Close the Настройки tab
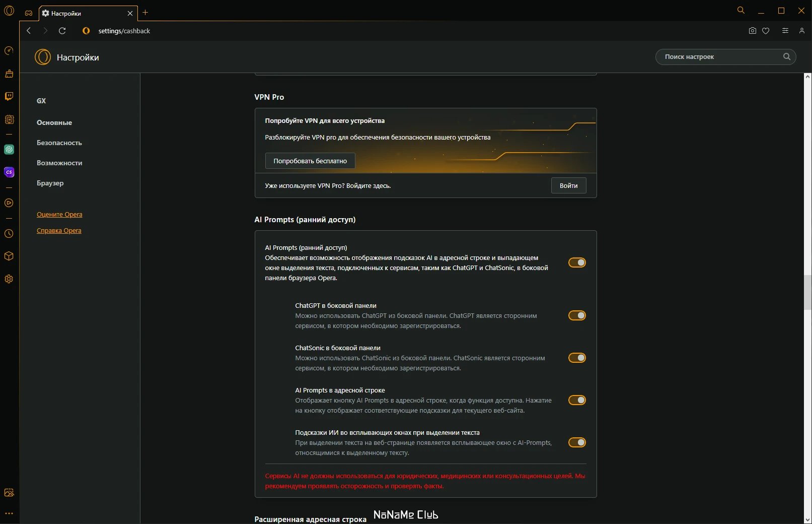812x524 pixels. (x=130, y=14)
